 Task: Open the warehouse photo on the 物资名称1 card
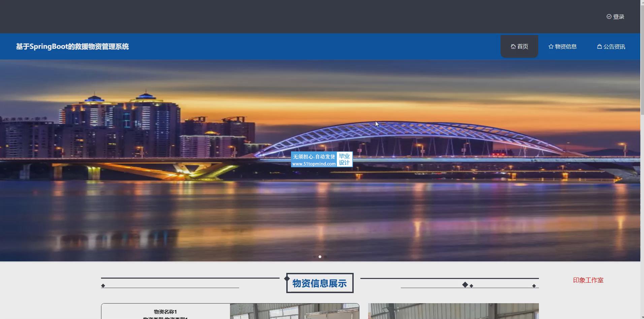294,311
